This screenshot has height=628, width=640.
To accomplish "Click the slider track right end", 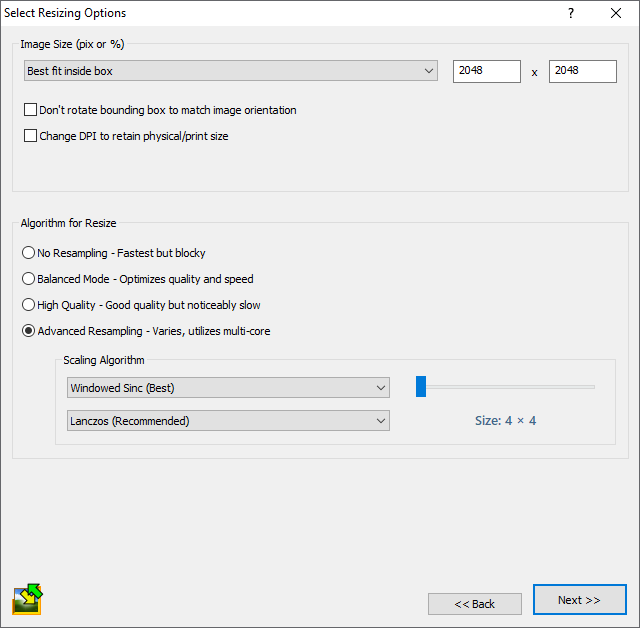I will point(592,386).
